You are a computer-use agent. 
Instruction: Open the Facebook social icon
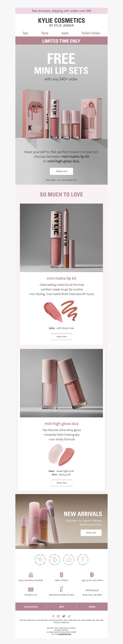(53, 616)
